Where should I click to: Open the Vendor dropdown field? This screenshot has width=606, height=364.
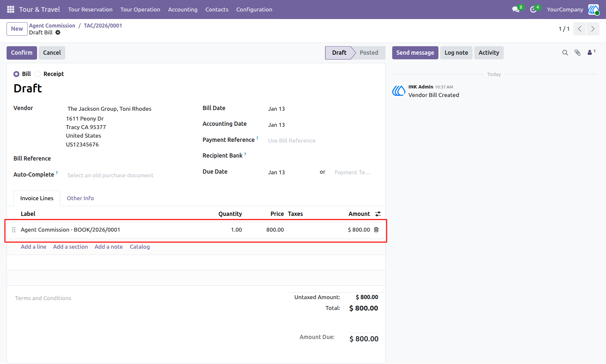[x=128, y=109]
